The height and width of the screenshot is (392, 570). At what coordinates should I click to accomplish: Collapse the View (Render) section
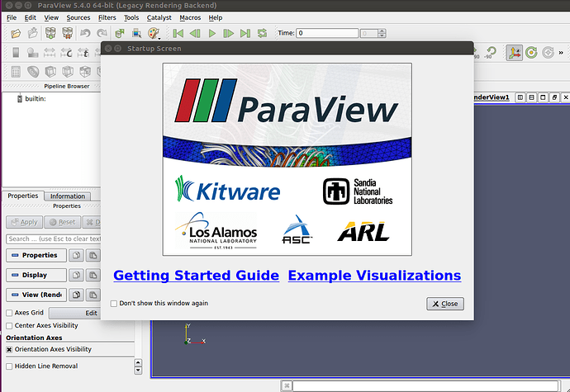pyautogui.click(x=36, y=295)
